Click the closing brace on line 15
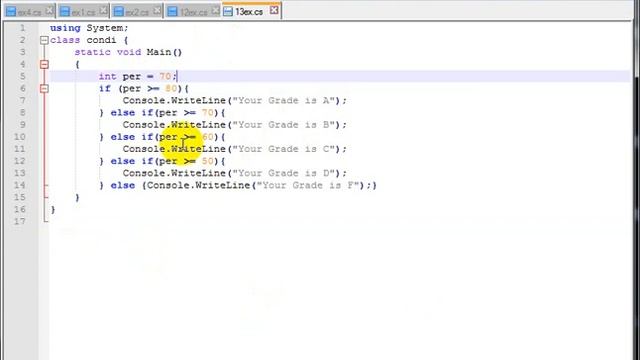 point(77,197)
